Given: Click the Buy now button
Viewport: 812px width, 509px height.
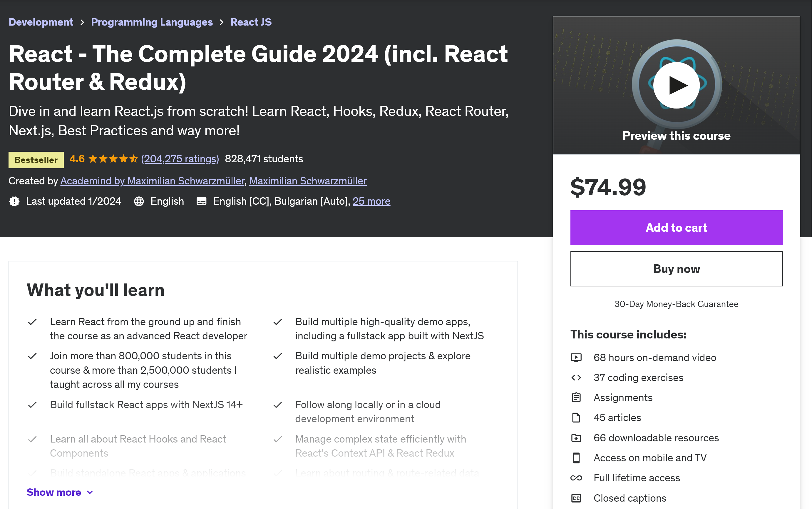Looking at the screenshot, I should pos(676,268).
